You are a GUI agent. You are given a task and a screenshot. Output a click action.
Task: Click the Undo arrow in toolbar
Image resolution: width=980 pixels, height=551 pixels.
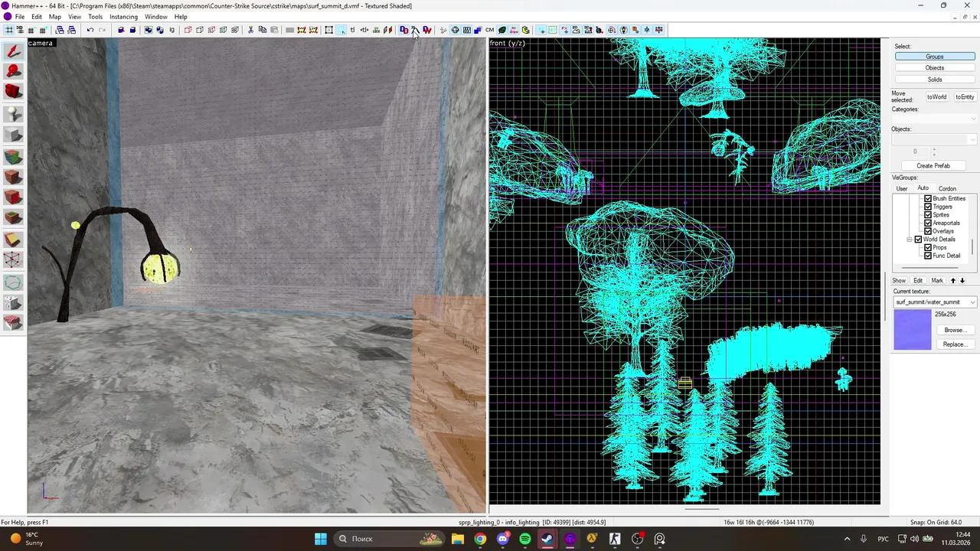90,30
